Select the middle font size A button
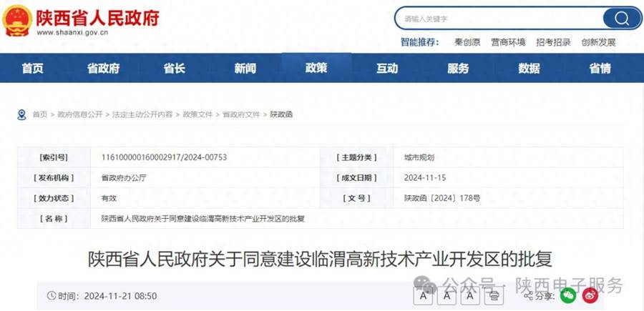644x311 pixels. [x=447, y=295]
